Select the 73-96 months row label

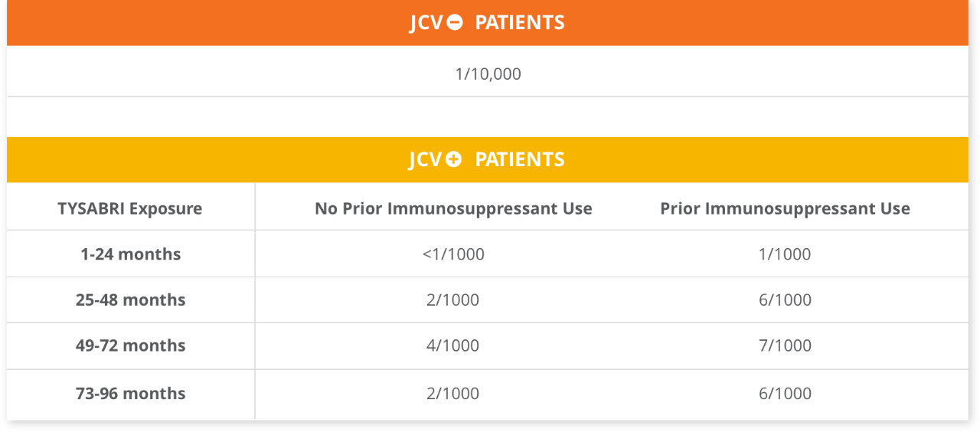131,394
